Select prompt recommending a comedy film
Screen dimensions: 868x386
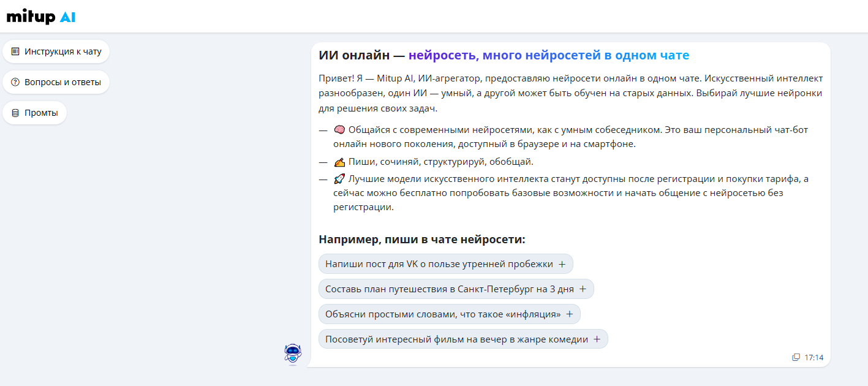tap(463, 339)
